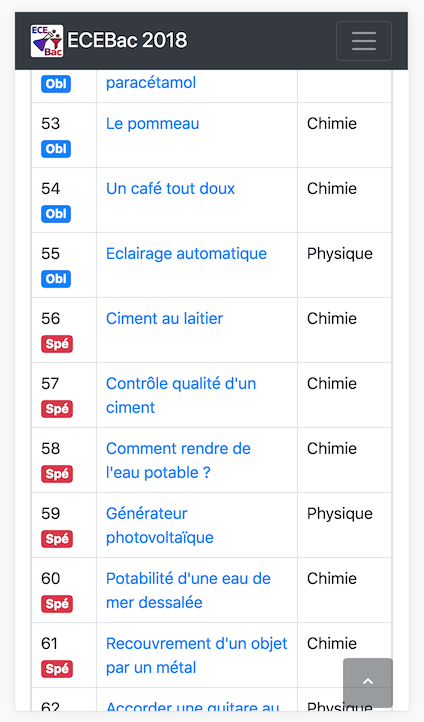Click the Obl badge under 54

pyautogui.click(x=56, y=214)
